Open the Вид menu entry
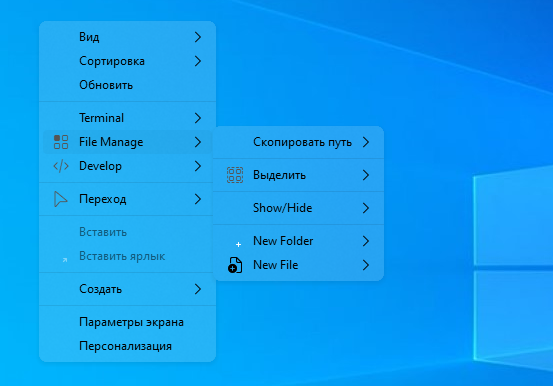Viewport: 553px width, 386px height. tap(127, 37)
